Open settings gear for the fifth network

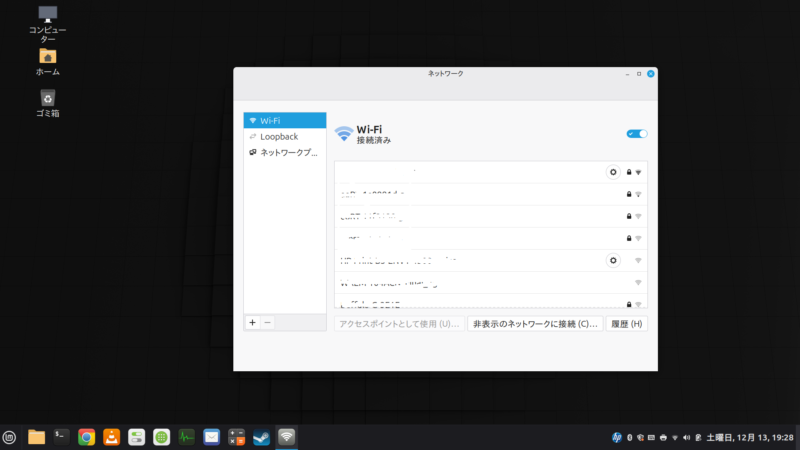click(x=613, y=260)
